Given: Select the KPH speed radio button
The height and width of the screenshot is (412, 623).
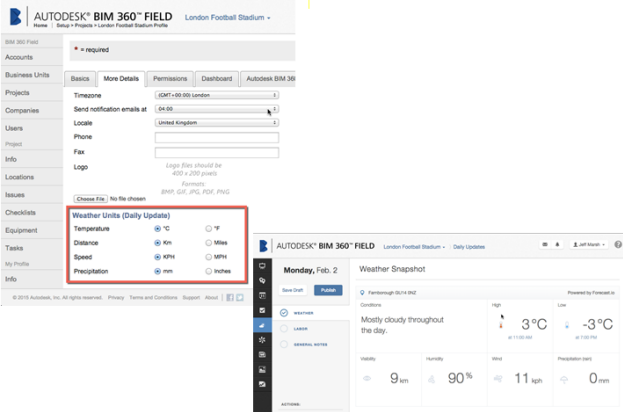Looking at the screenshot, I should pyautogui.click(x=157, y=257).
